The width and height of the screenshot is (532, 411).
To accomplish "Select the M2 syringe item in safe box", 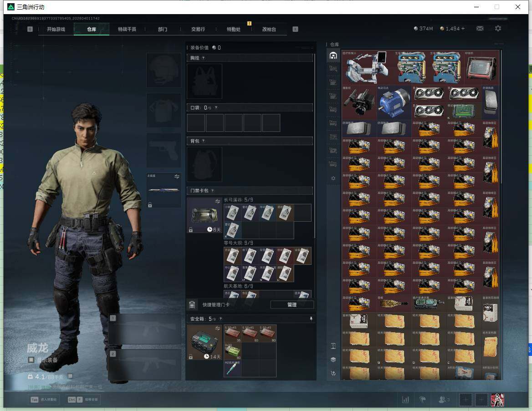I will [x=233, y=369].
